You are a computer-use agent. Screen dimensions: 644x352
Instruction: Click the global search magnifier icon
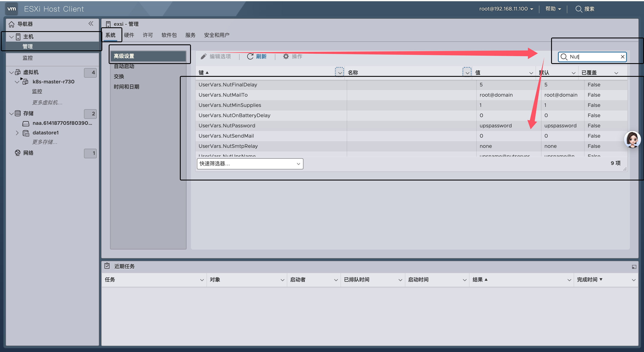coord(579,9)
